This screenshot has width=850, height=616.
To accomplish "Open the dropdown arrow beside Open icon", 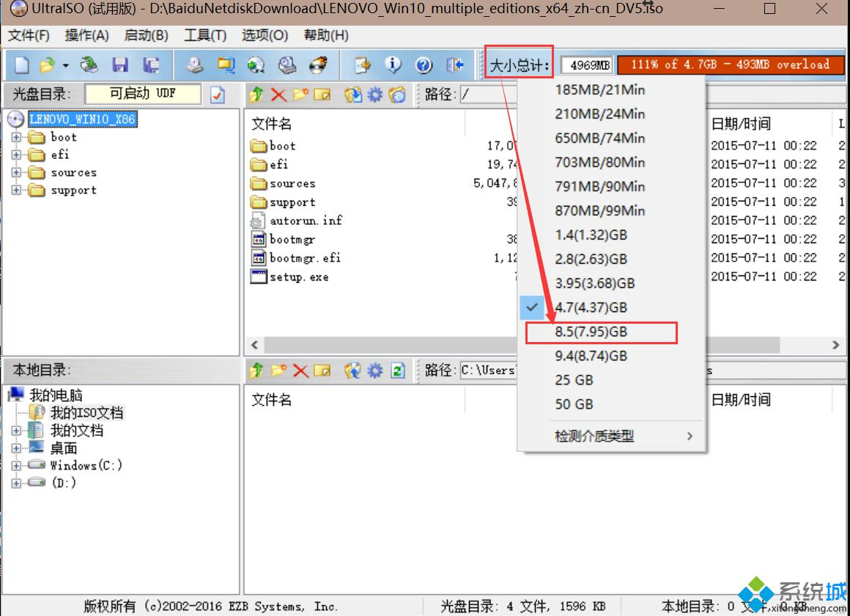I will pyautogui.click(x=66, y=65).
